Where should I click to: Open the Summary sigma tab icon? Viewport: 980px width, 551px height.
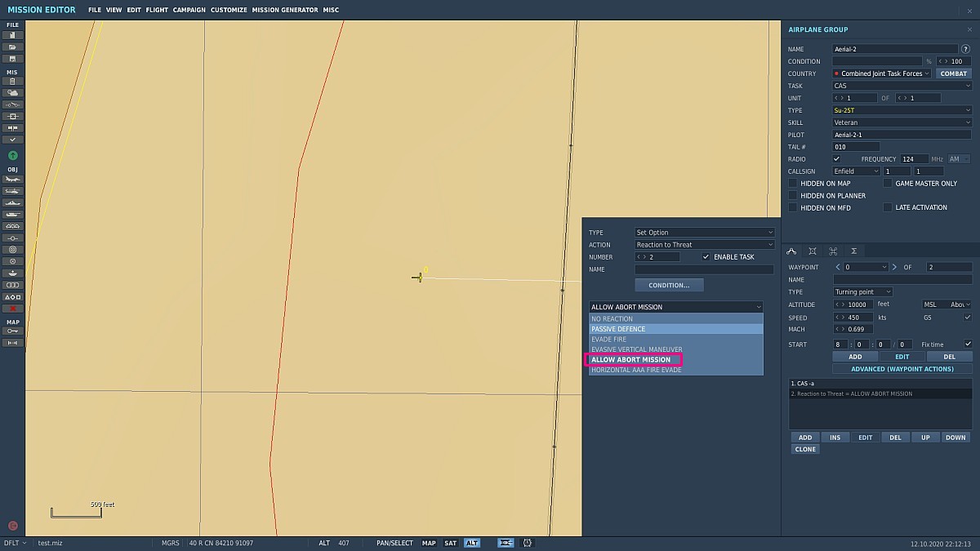[x=853, y=251]
